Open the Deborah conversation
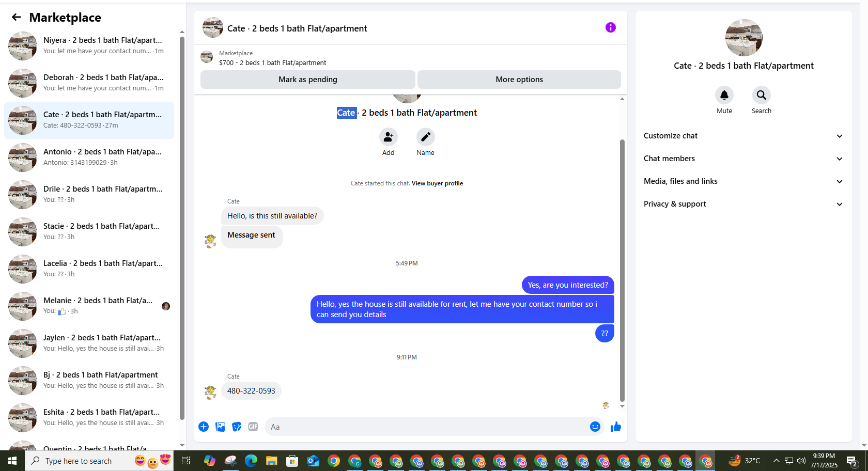The width and height of the screenshot is (868, 471). pyautogui.click(x=89, y=83)
